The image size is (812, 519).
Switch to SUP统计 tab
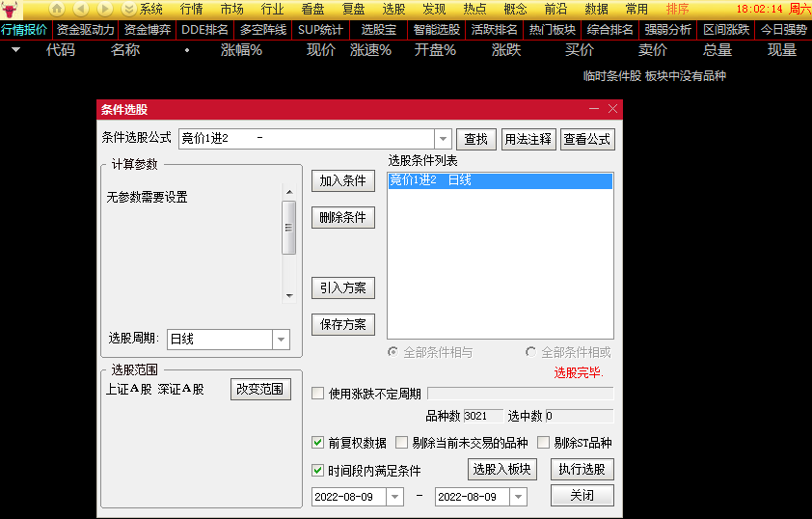(x=320, y=30)
